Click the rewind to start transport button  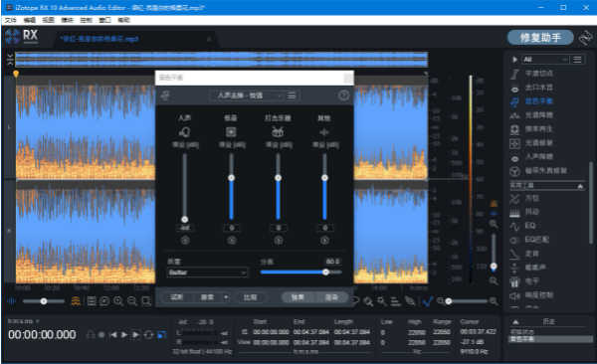pos(112,335)
